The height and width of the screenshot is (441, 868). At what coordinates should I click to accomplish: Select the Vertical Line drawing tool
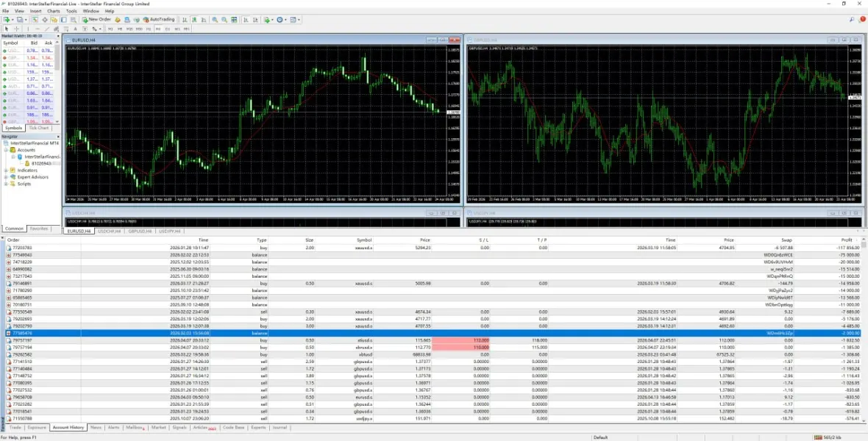[x=28, y=29]
